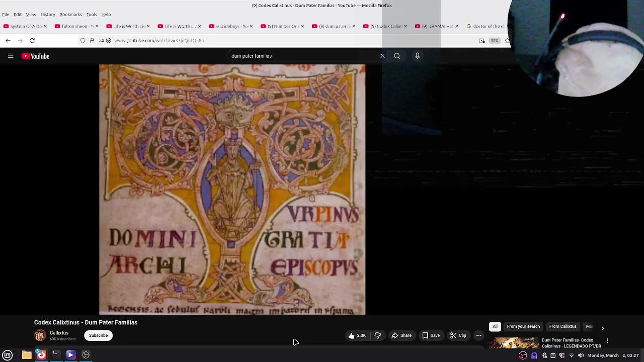Open picture-in-picture icon in address bar

482,41
